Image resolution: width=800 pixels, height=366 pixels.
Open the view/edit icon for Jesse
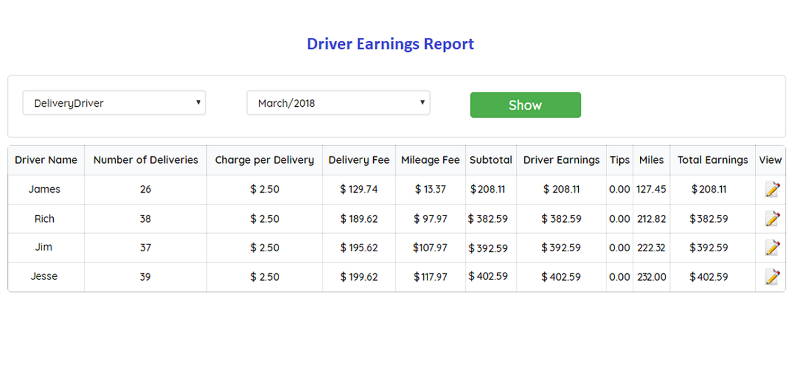pyautogui.click(x=772, y=277)
